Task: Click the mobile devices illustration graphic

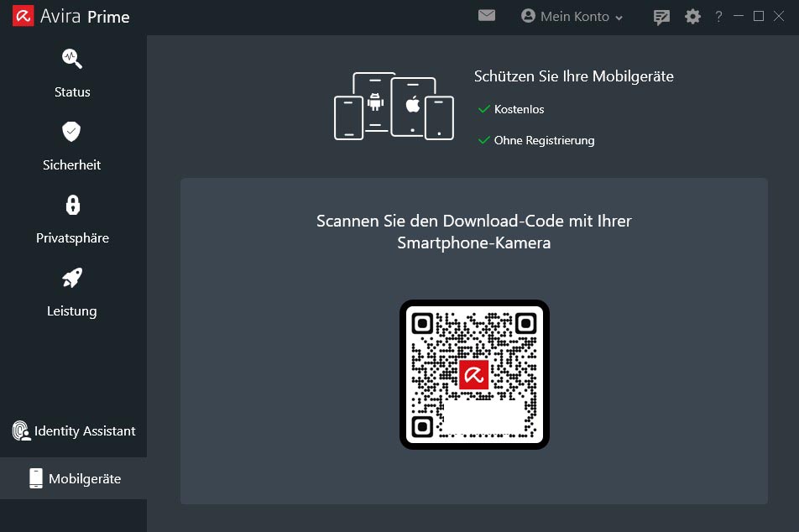Action: [x=394, y=107]
